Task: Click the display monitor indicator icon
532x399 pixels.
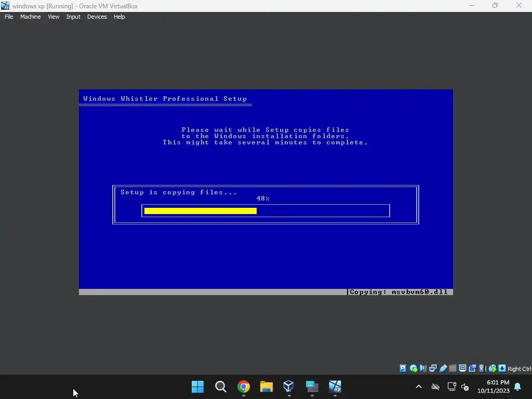Action: (x=462, y=368)
